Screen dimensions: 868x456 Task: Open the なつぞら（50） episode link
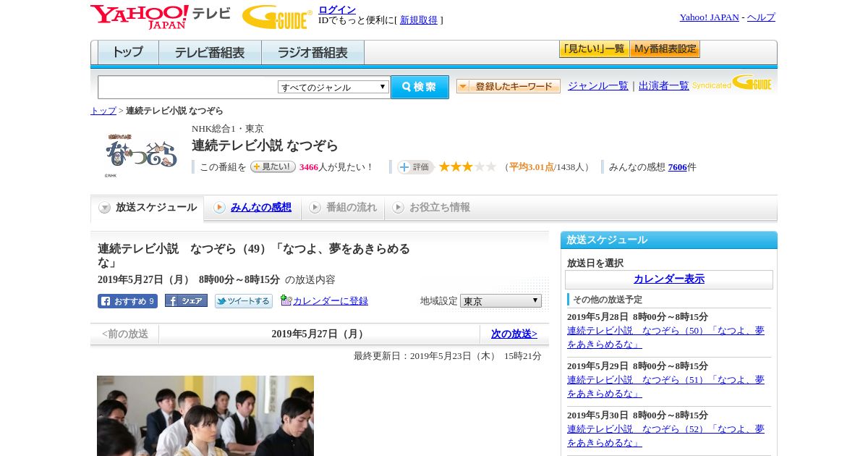coord(665,337)
